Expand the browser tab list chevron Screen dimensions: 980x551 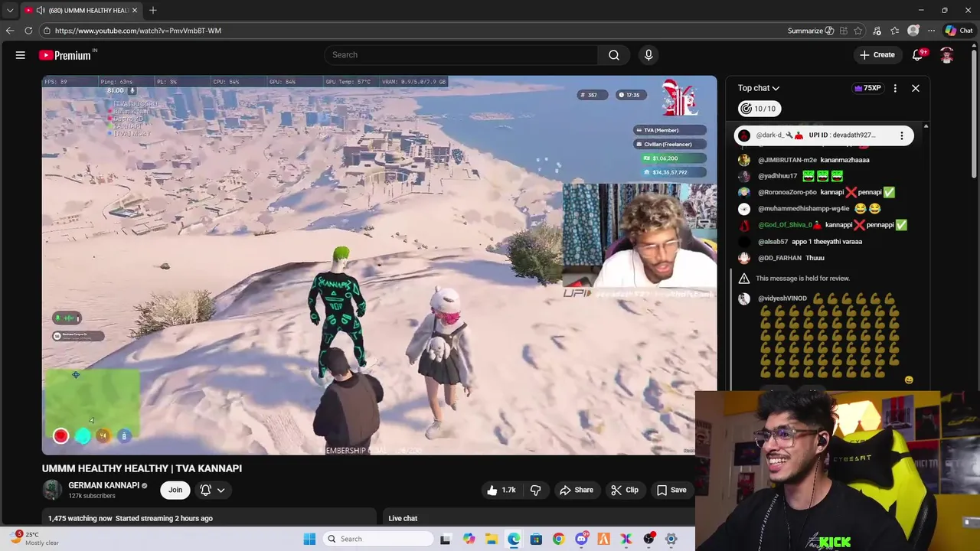click(9, 10)
